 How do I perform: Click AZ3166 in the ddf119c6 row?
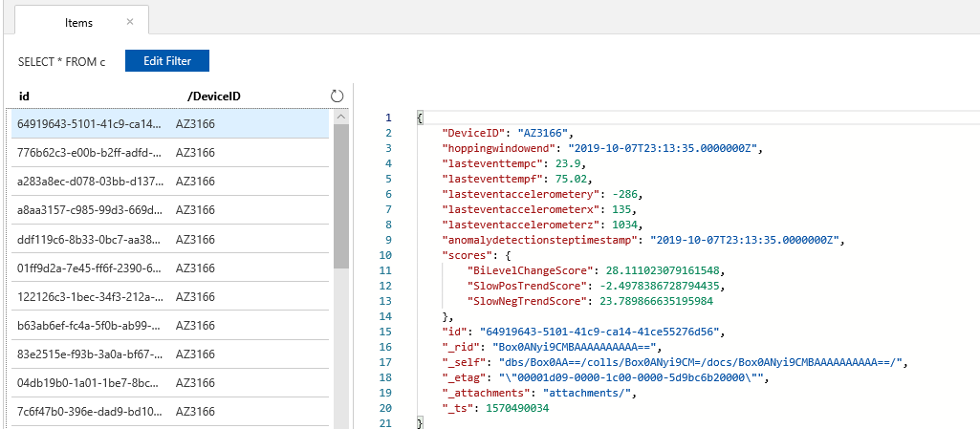[x=195, y=239]
